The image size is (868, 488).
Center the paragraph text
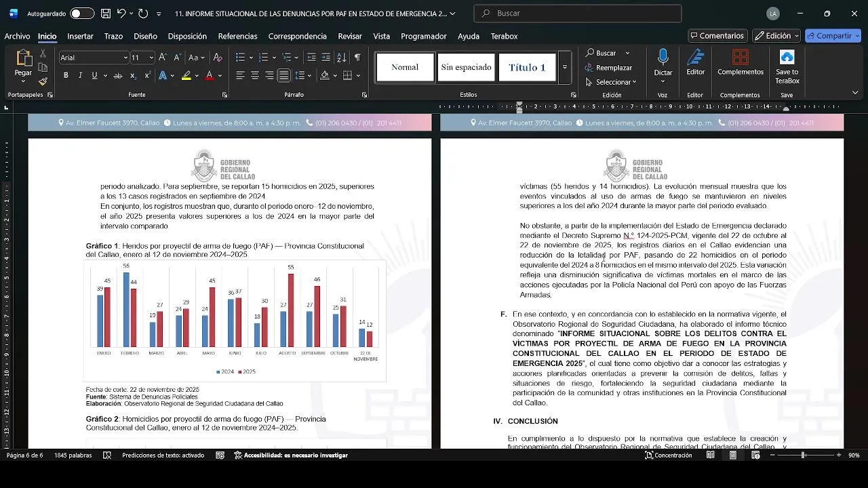coord(255,75)
